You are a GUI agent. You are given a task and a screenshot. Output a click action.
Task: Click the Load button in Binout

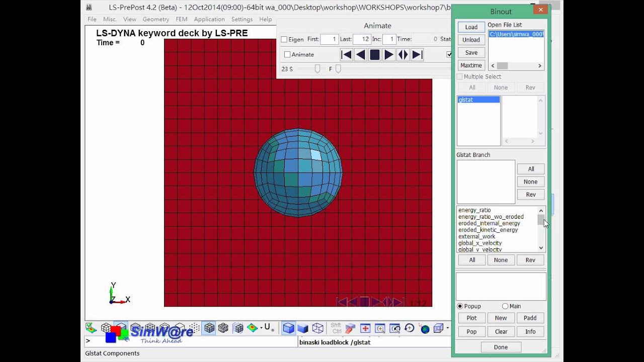click(471, 27)
